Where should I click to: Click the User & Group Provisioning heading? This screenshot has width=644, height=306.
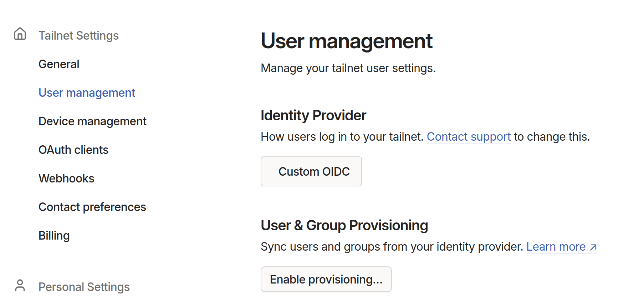[344, 226]
